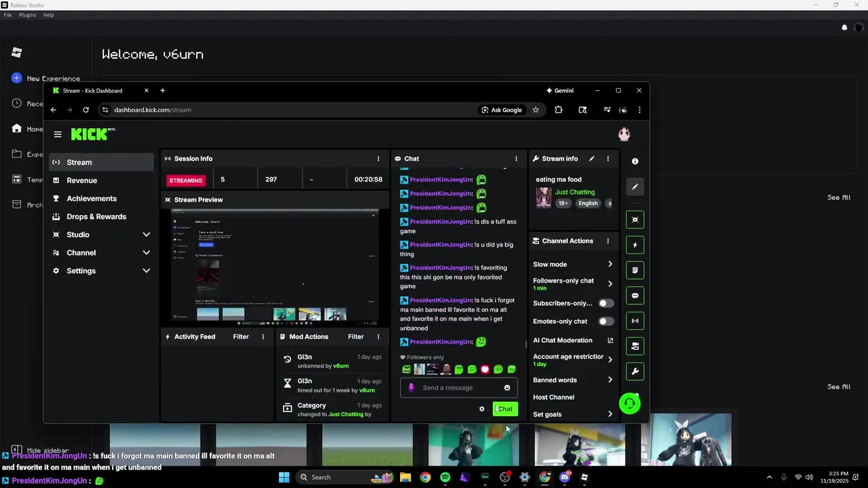868x488 pixels.
Task: Edit Stream info with the pencil icon
Action: (591, 159)
